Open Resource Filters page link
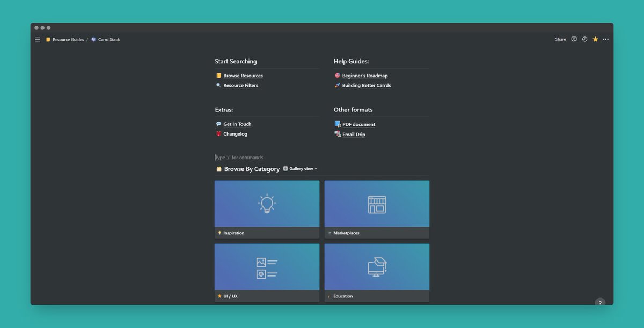The image size is (644, 328). 240,85
